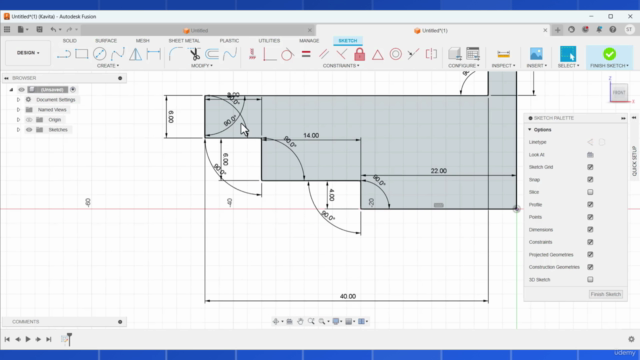Pick the Fit Point Spline tool
The width and height of the screenshot is (640, 360).
coord(118,54)
